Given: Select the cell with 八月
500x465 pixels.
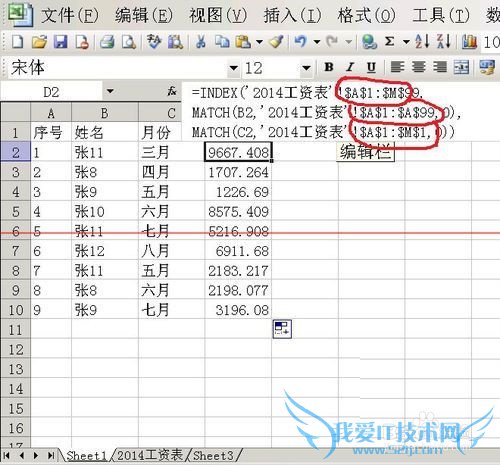Looking at the screenshot, I should pos(171,251).
